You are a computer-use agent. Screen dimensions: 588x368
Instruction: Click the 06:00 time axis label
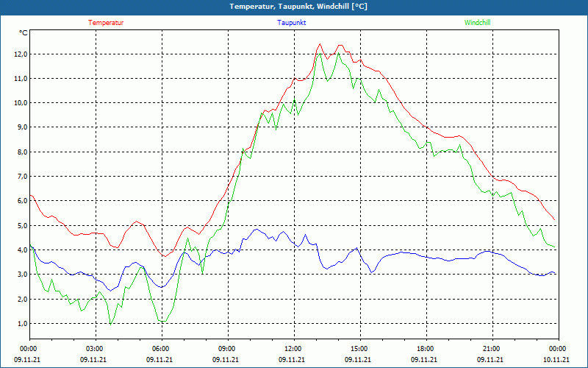pyautogui.click(x=162, y=349)
